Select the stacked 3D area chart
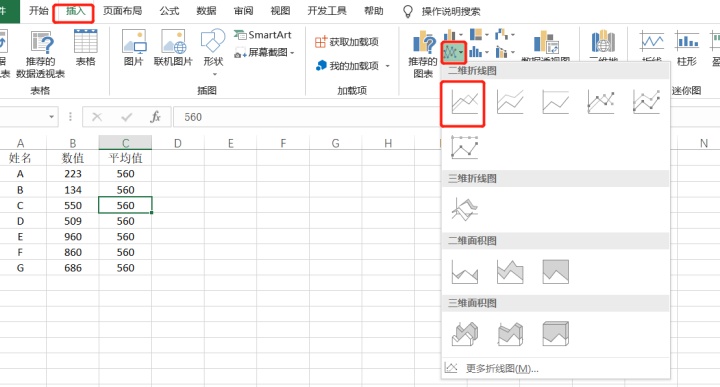 [510, 334]
